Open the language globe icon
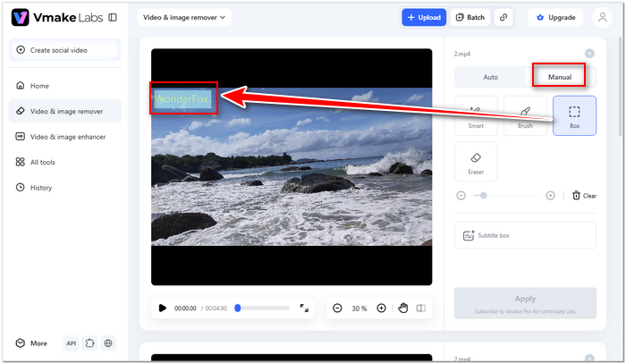The height and width of the screenshot is (364, 626). (108, 343)
